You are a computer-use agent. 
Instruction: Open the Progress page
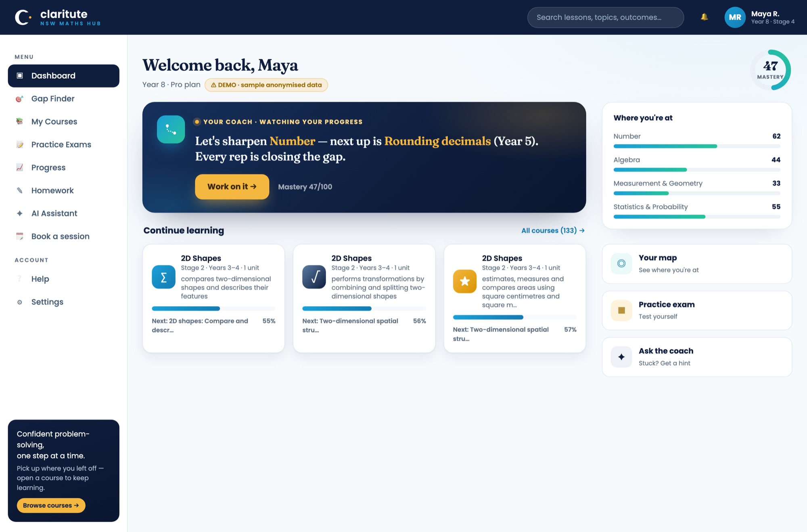63,167
